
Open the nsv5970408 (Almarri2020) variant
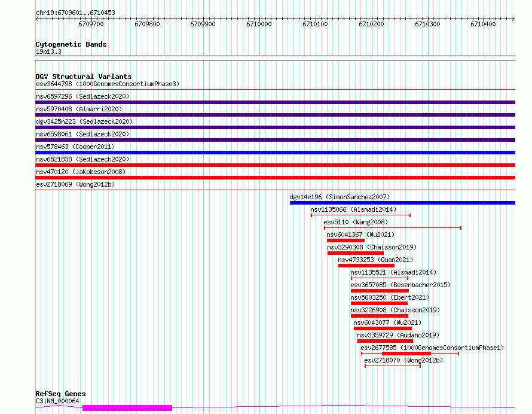275,115
